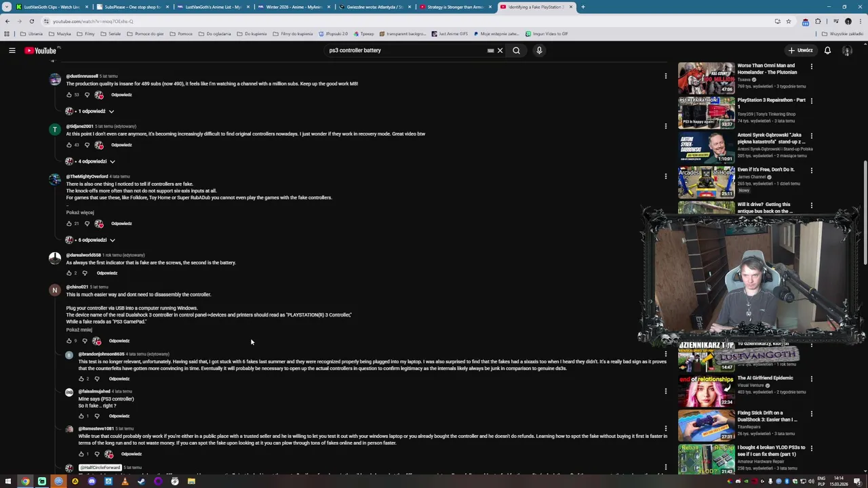Open the YouTube account avatar menu
Image resolution: width=868 pixels, height=488 pixels.
(x=847, y=50)
